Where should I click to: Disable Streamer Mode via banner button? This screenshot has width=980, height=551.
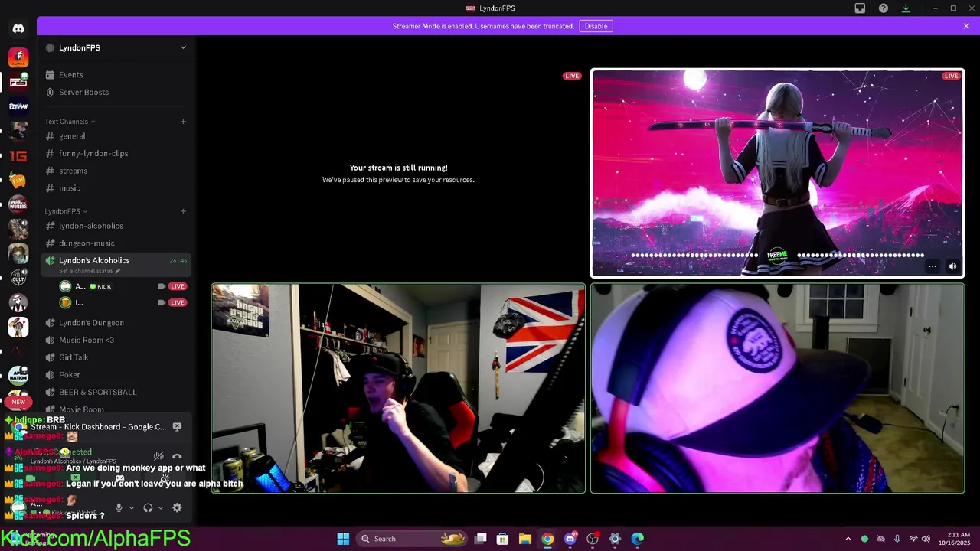pos(596,26)
